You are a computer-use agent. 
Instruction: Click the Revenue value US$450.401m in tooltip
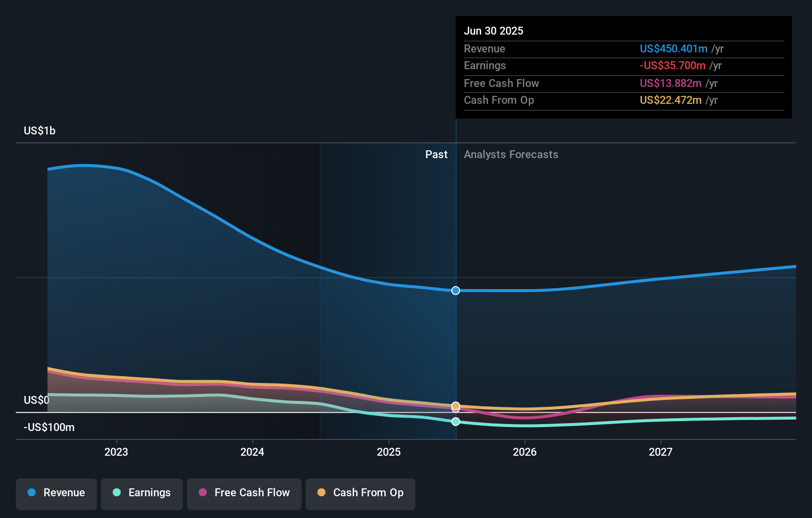674,48
